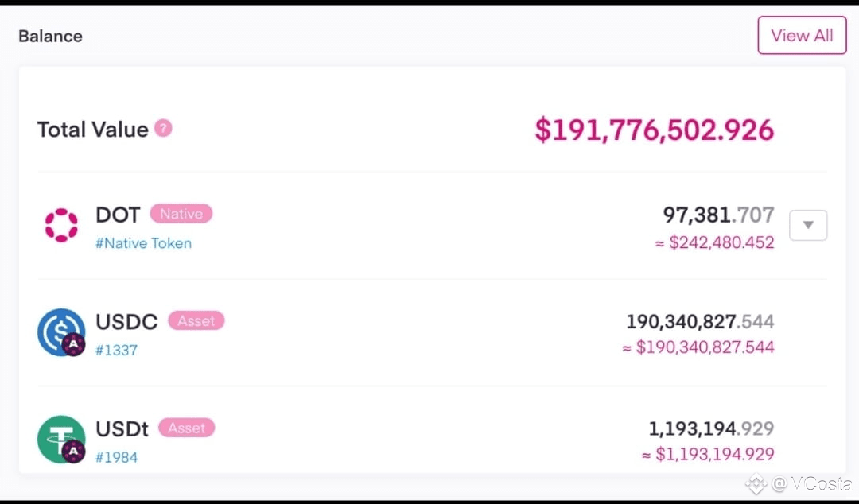Screen dimensions: 859x504
Task: Click the DOT Polkadot token logo
Action: pos(61,225)
